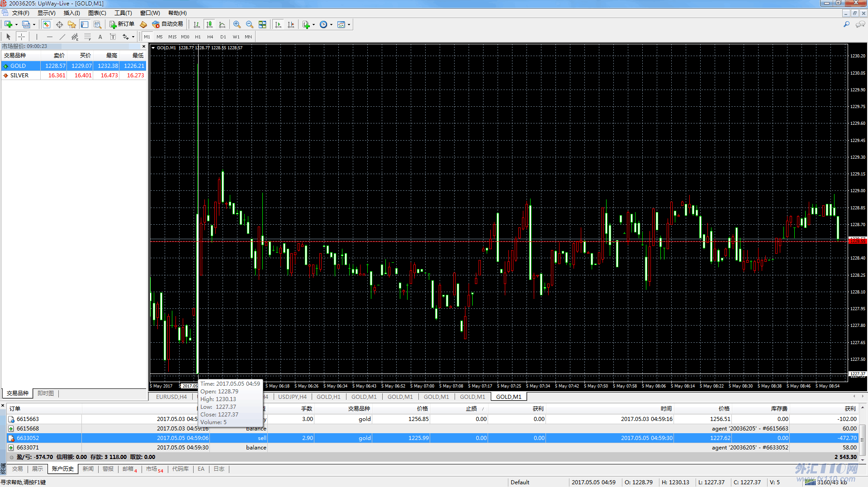Close the Market Watch panel

[144, 46]
